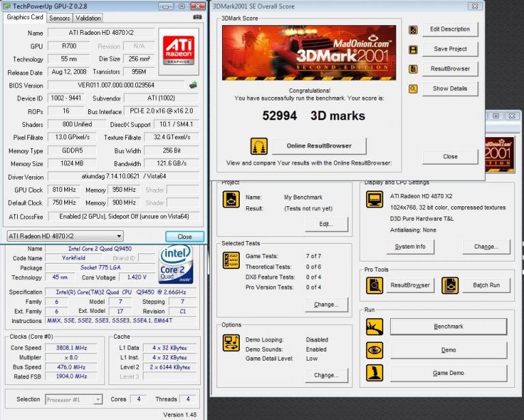The width and height of the screenshot is (524, 420).
Task: Switch to the Sensors tab
Action: (x=59, y=18)
